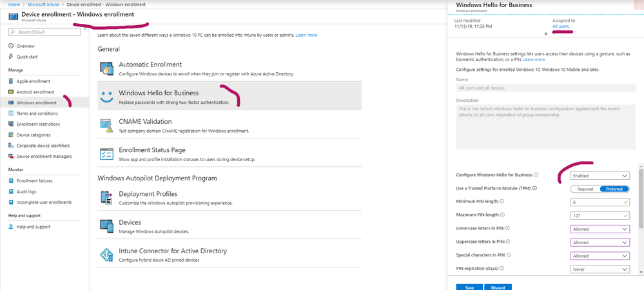Click the CNAME Validation flask icon
The height and width of the screenshot is (290, 644).
pyautogui.click(x=107, y=125)
